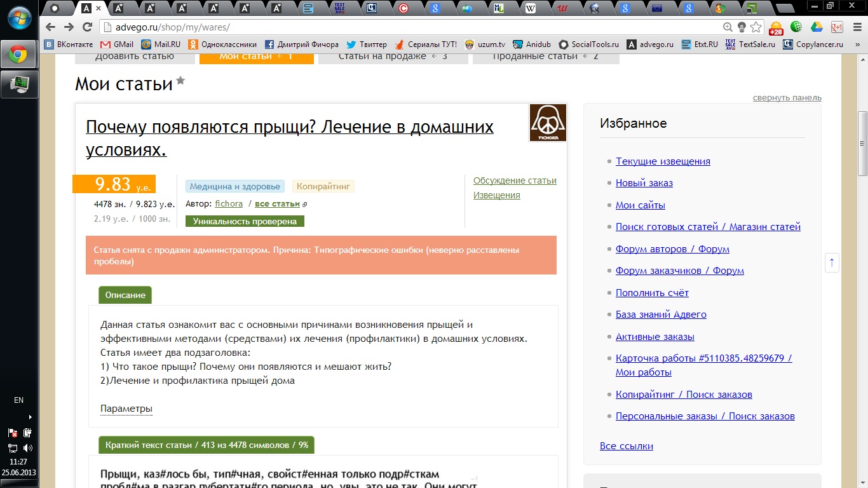Open Текущие извещения in Избранное
868x488 pixels.
point(663,161)
